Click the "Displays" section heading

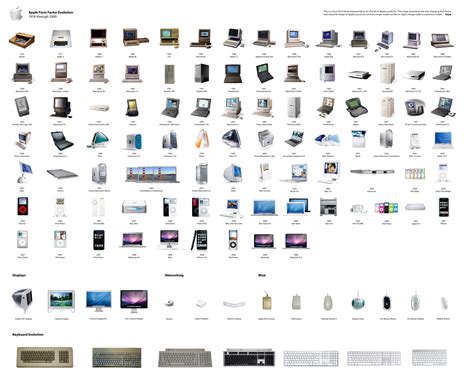pos(19,275)
